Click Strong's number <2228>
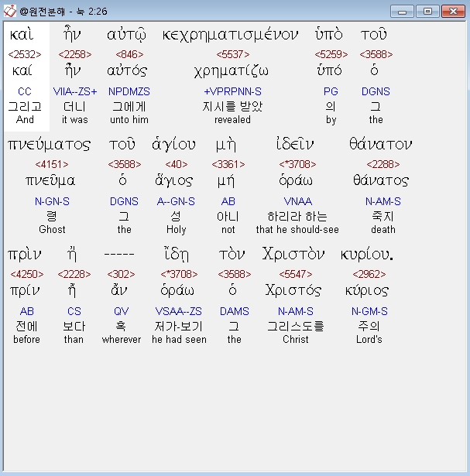Viewport: 470px width, 476px height. click(x=74, y=274)
